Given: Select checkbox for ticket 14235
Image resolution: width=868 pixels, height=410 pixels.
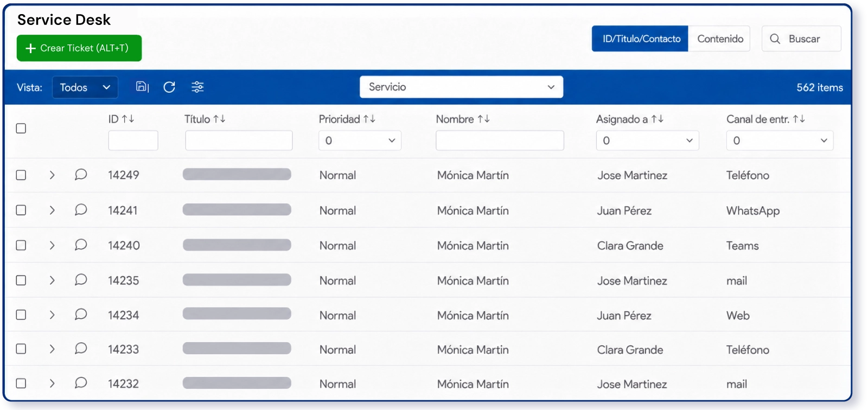Looking at the screenshot, I should (21, 280).
